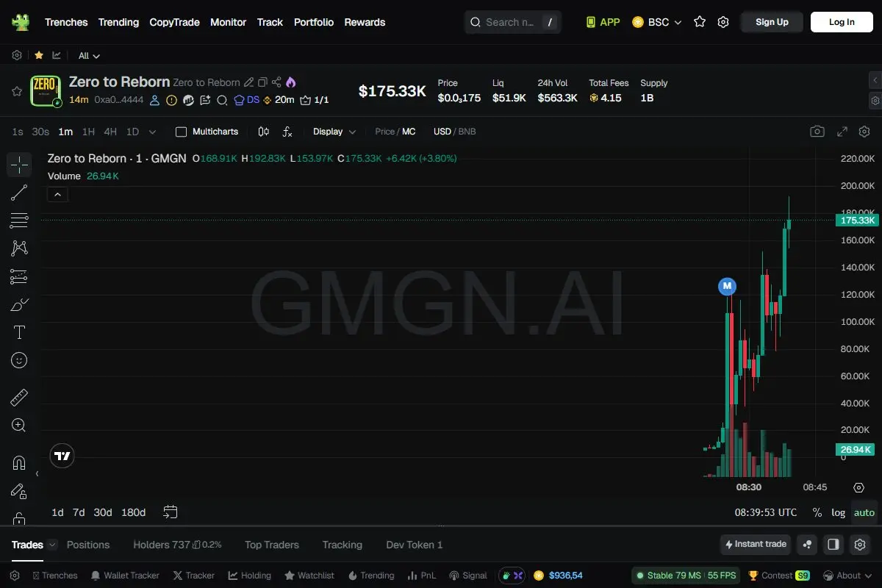Open the Display dropdown

(x=334, y=132)
